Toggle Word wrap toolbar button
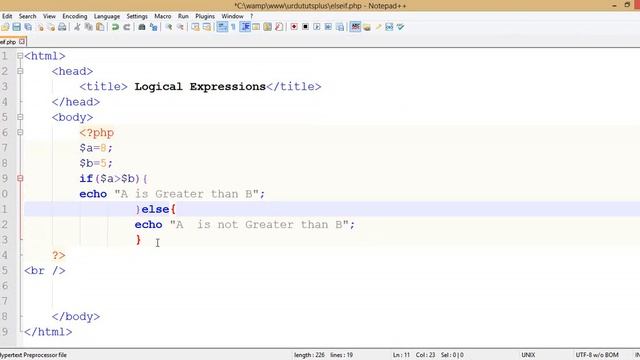 tap(222, 27)
